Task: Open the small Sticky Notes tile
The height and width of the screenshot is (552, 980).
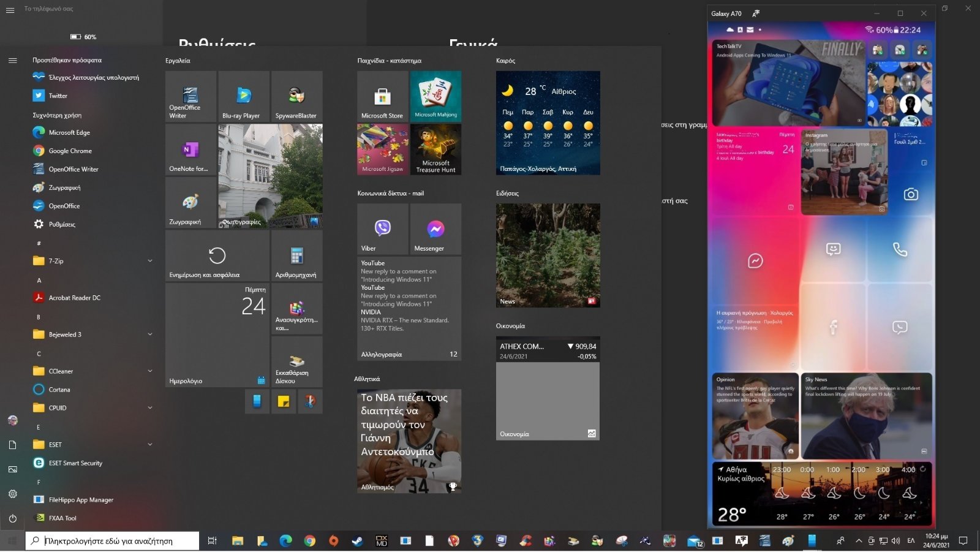Action: (284, 401)
